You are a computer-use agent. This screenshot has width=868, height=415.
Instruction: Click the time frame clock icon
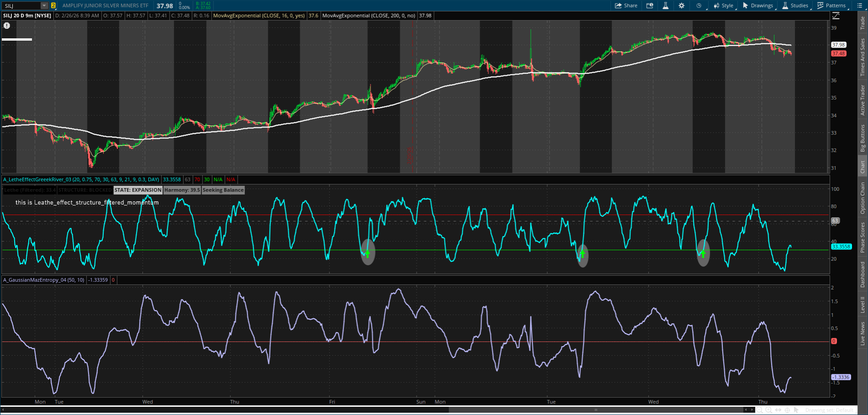pyautogui.click(x=699, y=5)
